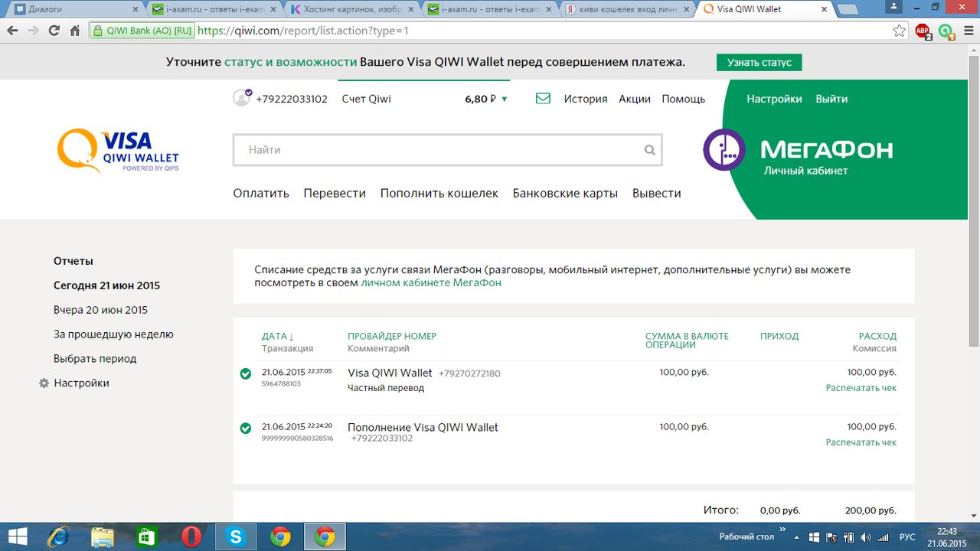This screenshot has height=551, width=980.
Task: Click the browser back arrow
Action: (x=12, y=31)
